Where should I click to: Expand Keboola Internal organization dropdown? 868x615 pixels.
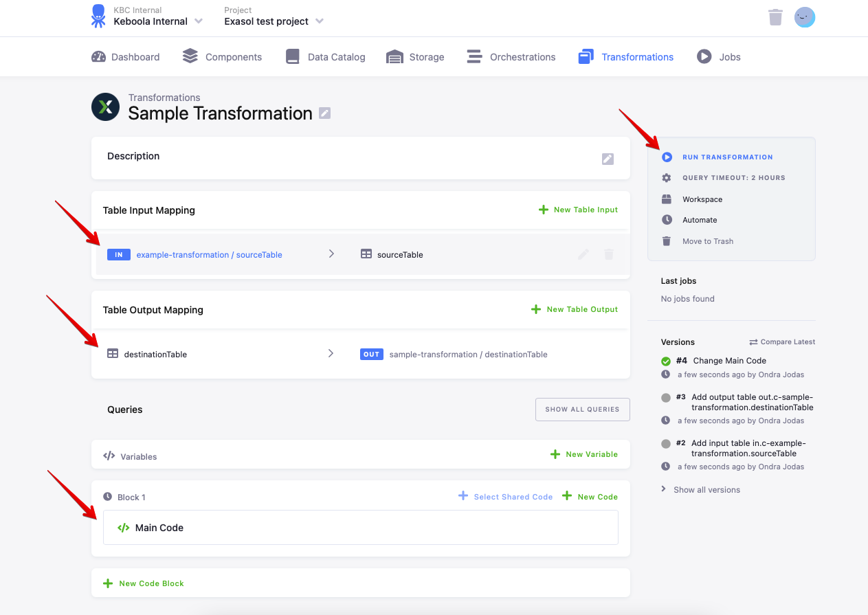pos(199,21)
